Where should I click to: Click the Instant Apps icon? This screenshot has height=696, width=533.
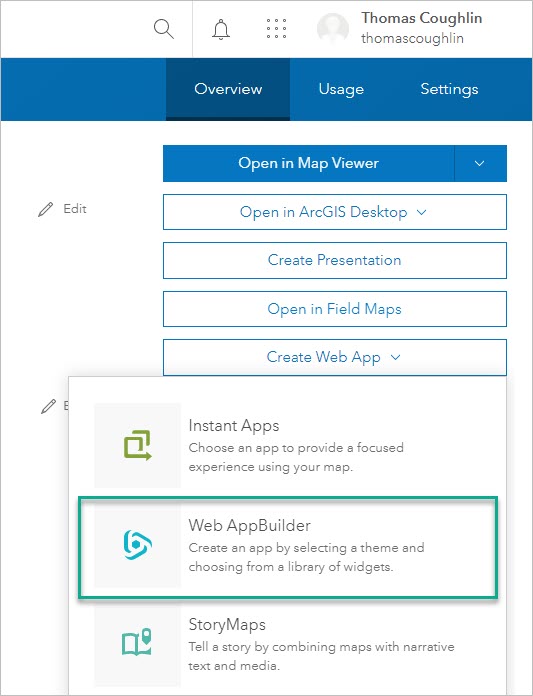(x=138, y=445)
